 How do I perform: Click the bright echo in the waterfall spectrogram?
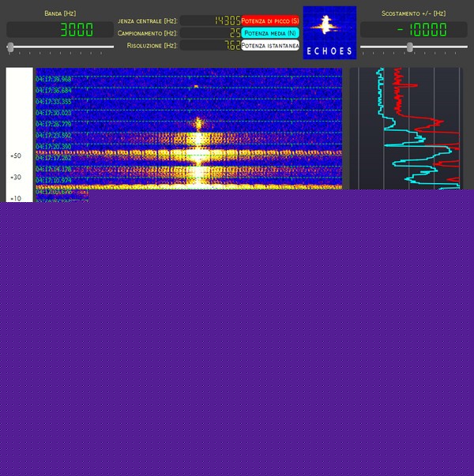click(197, 124)
